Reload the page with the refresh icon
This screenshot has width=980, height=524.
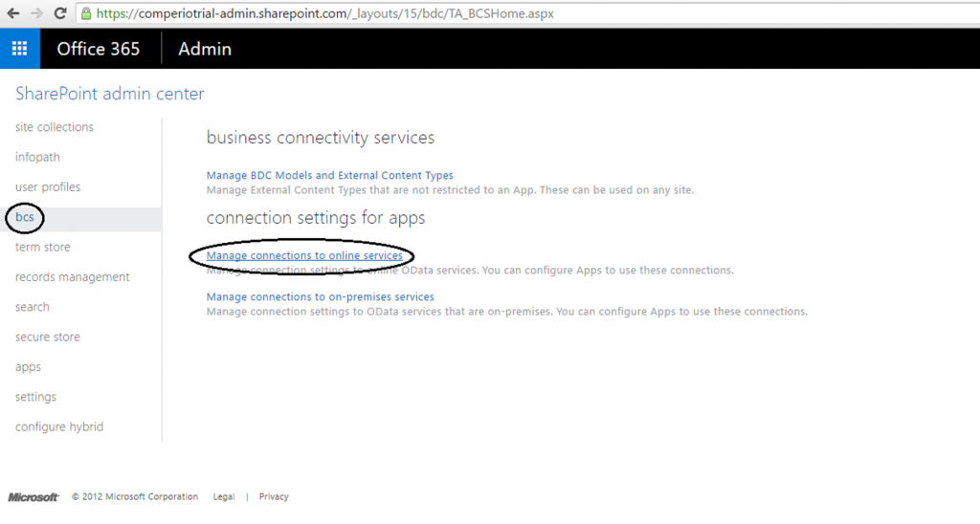pos(60,13)
